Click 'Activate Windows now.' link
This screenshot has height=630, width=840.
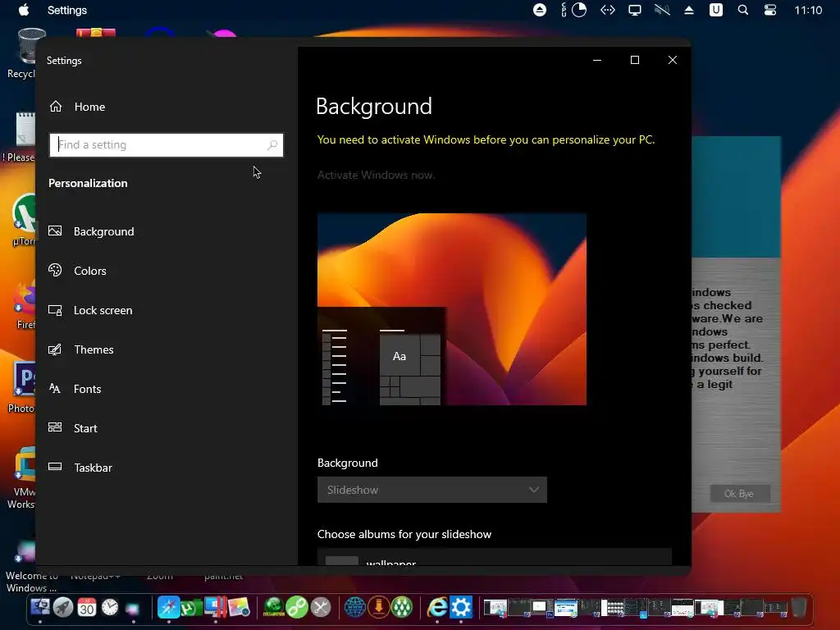point(376,176)
